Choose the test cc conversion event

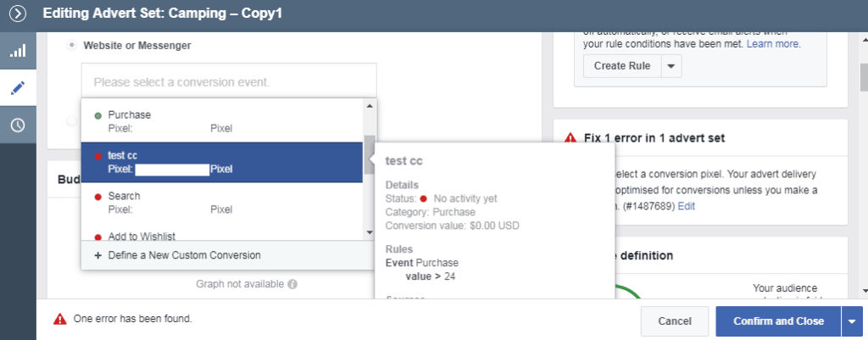click(x=222, y=162)
